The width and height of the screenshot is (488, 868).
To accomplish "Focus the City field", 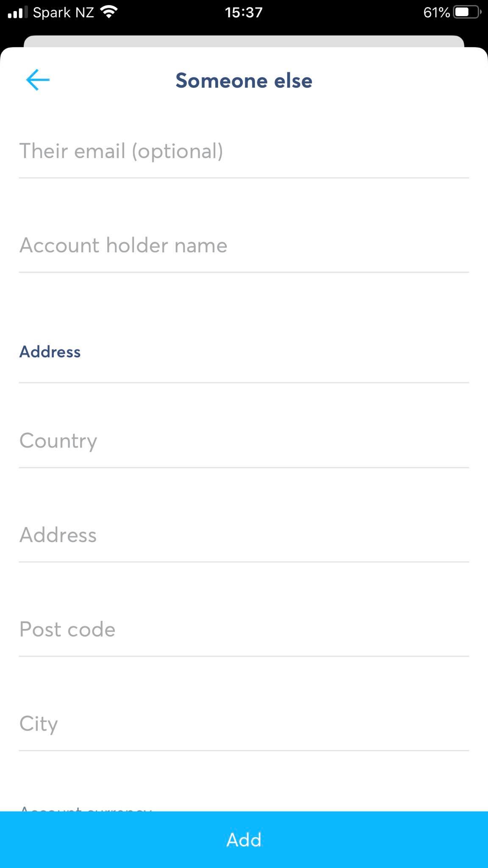I will 244,724.
